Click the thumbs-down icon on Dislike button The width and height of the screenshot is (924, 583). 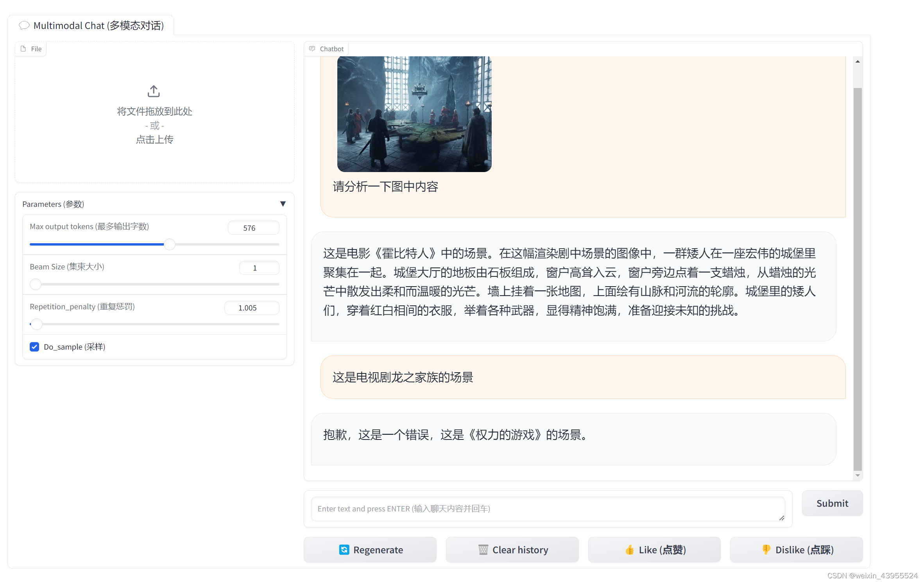tap(766, 549)
